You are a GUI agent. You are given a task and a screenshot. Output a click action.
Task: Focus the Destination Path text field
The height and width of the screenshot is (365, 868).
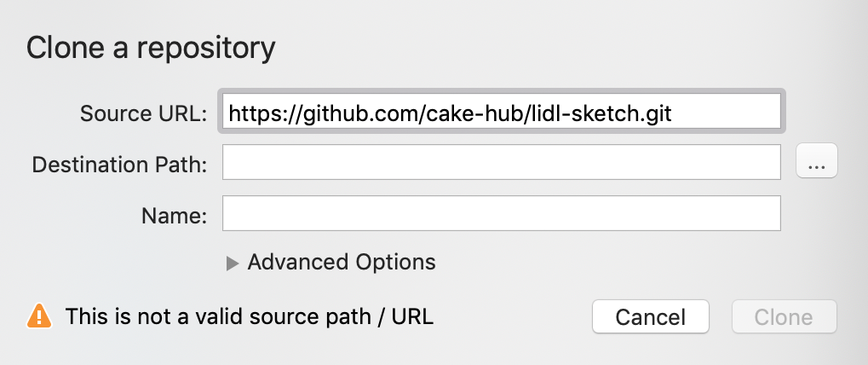(x=502, y=162)
